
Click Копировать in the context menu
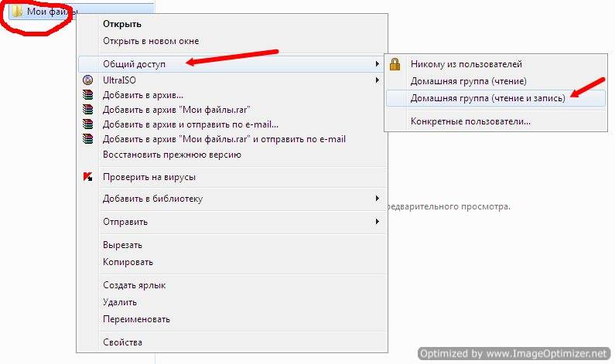(127, 262)
